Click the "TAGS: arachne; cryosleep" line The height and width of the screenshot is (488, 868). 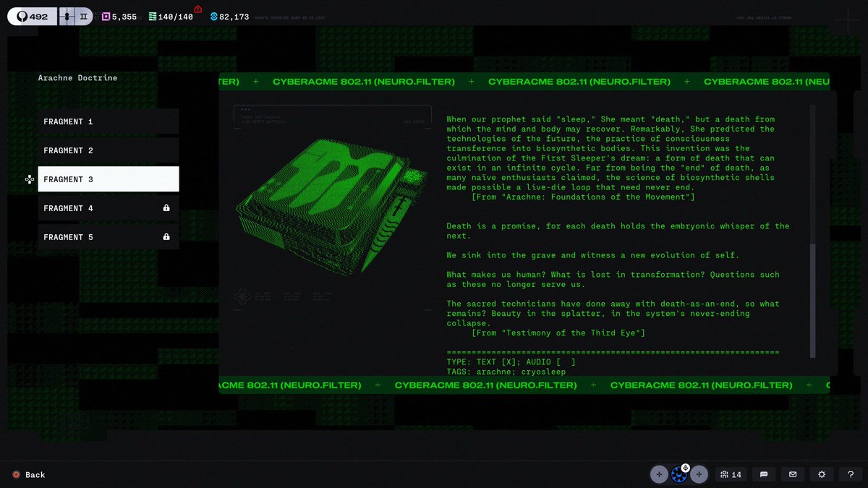506,372
